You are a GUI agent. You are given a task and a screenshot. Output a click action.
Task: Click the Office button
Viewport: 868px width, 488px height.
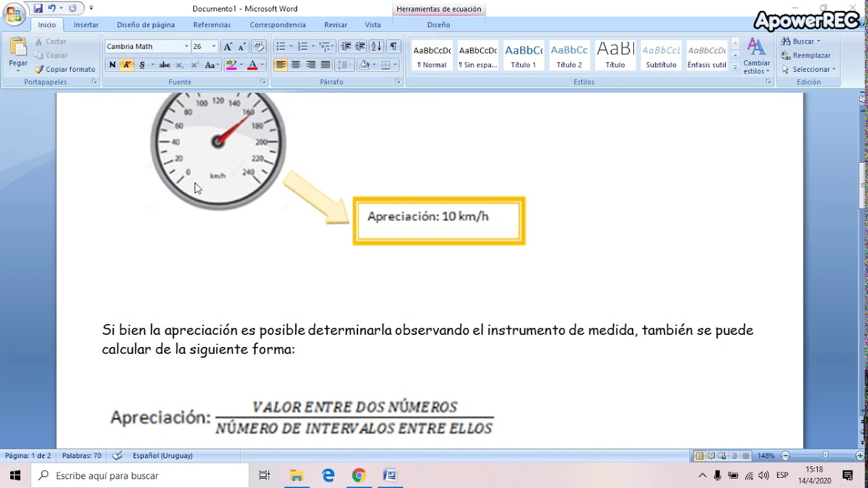pos(14,14)
